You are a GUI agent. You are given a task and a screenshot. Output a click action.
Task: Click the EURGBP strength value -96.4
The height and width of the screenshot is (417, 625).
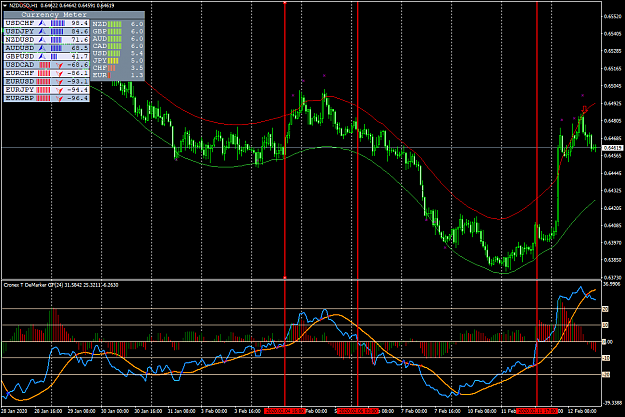(78, 98)
